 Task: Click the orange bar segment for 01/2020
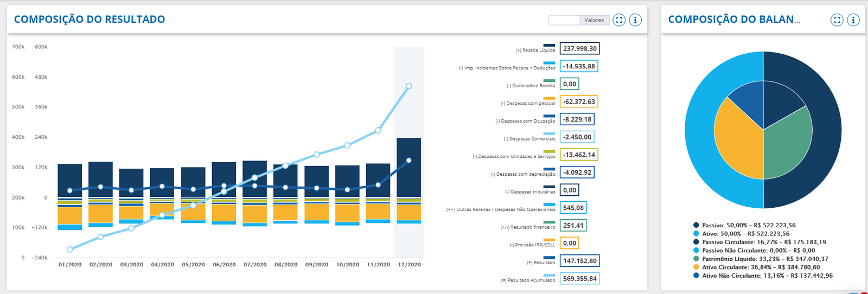(70, 215)
